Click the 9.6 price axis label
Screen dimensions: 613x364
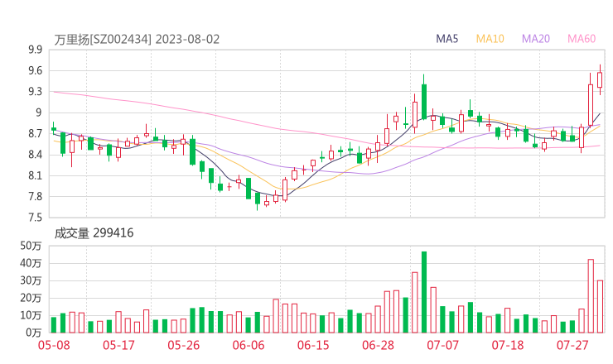(x=35, y=70)
